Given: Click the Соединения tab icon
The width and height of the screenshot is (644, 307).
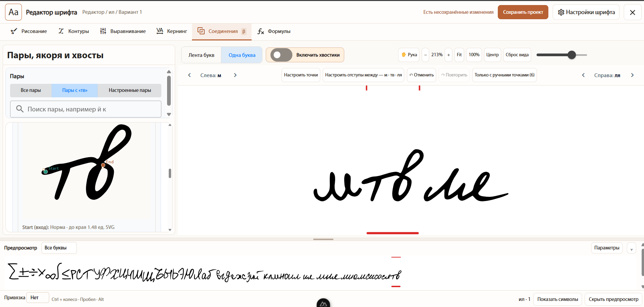Looking at the screenshot, I should click(x=201, y=31).
